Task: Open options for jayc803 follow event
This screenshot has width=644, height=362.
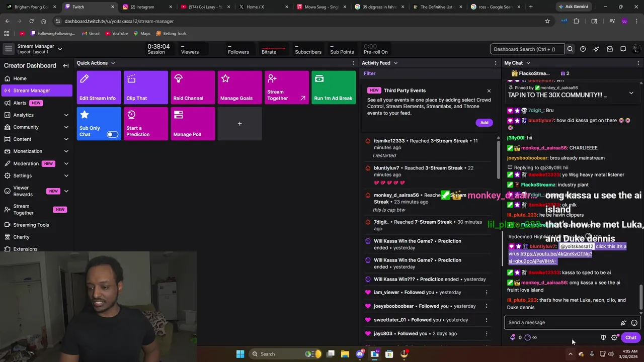Action: [486, 333]
